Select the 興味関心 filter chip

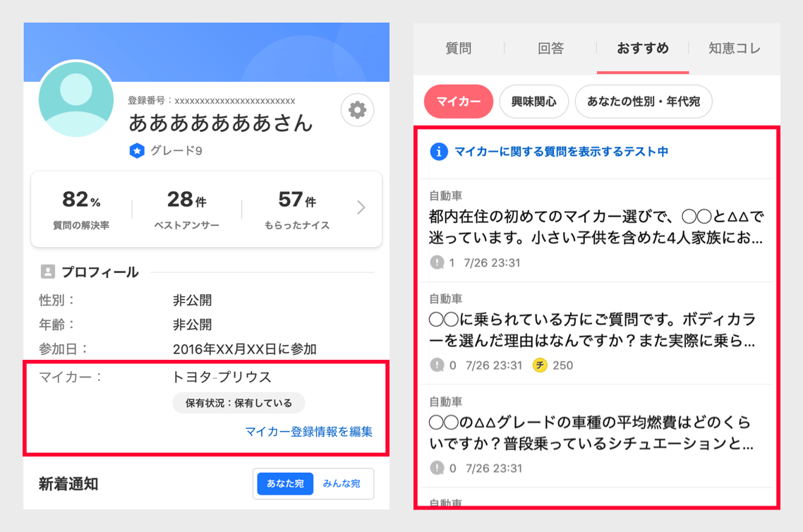[533, 102]
